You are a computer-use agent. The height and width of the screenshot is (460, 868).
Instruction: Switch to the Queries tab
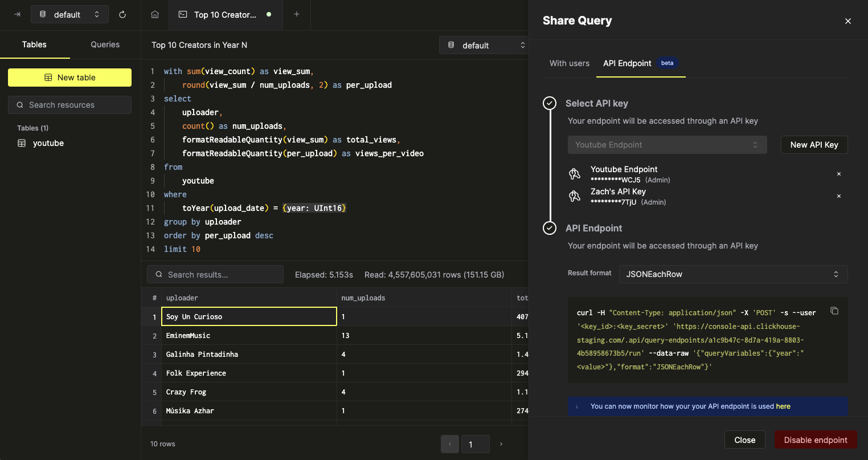(105, 44)
